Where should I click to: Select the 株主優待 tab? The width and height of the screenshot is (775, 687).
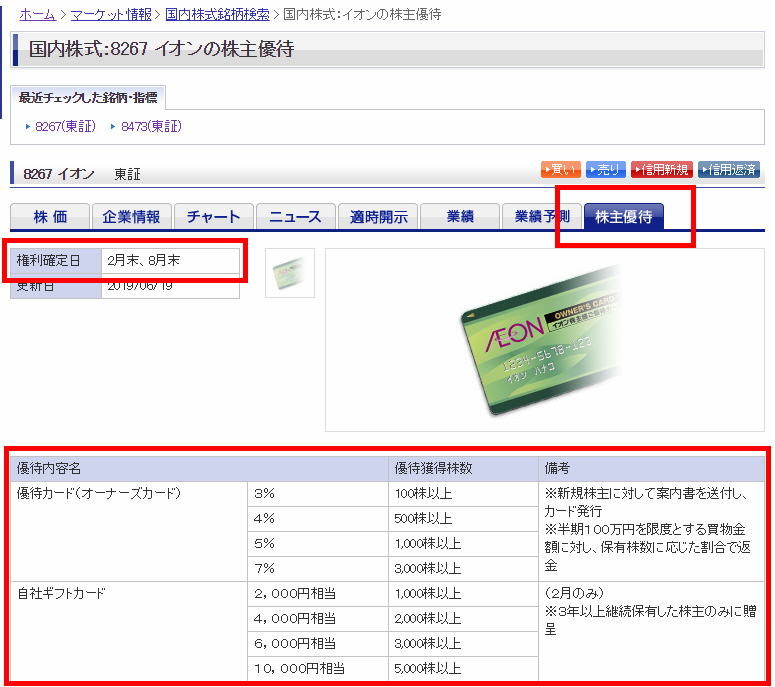(624, 216)
